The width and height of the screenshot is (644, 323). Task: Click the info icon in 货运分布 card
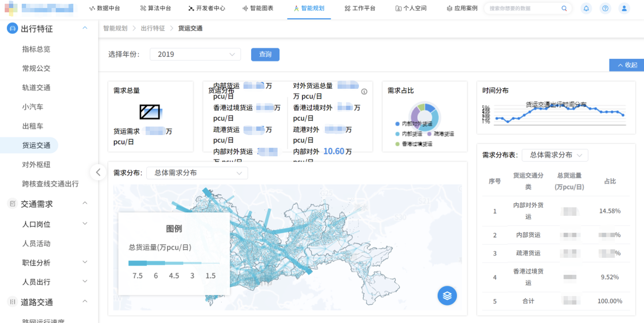(x=364, y=92)
